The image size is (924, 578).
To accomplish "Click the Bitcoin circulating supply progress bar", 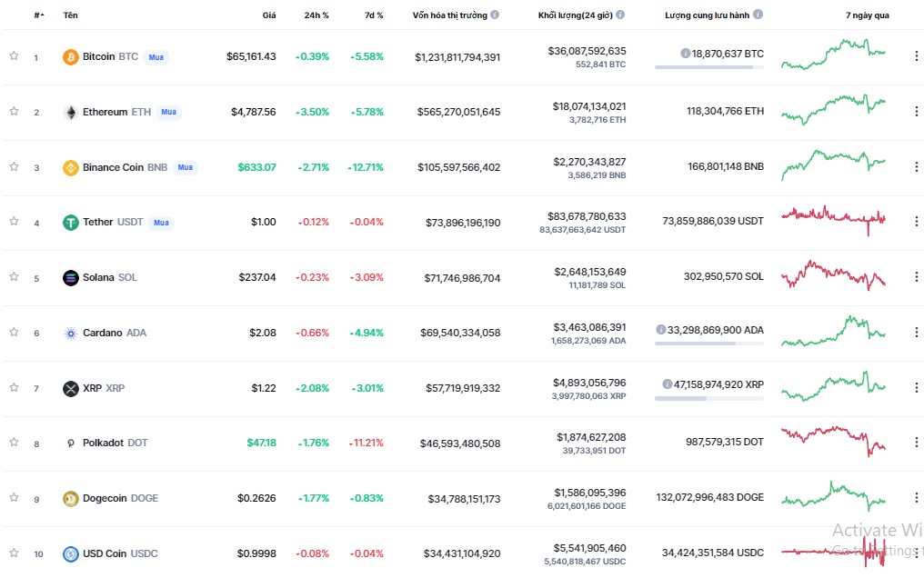I will coord(708,67).
